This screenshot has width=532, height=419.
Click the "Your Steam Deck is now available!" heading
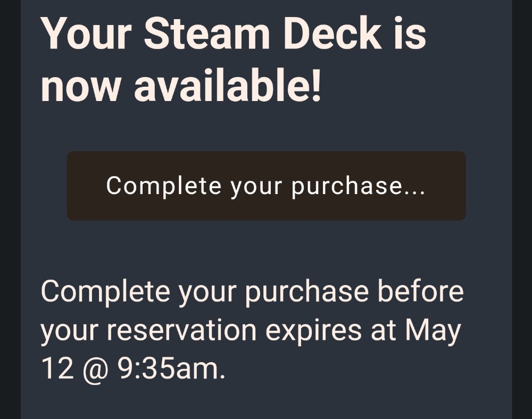[234, 60]
